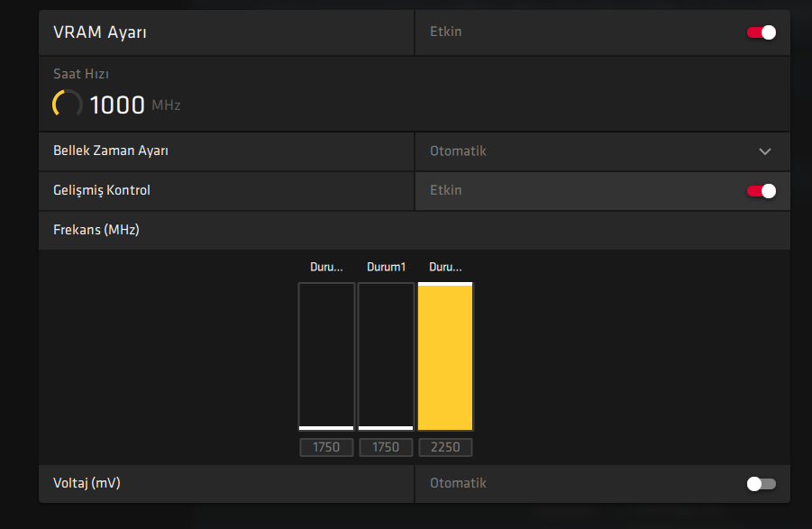
Task: Click the 1000 MHz clock speed value
Action: click(x=117, y=105)
